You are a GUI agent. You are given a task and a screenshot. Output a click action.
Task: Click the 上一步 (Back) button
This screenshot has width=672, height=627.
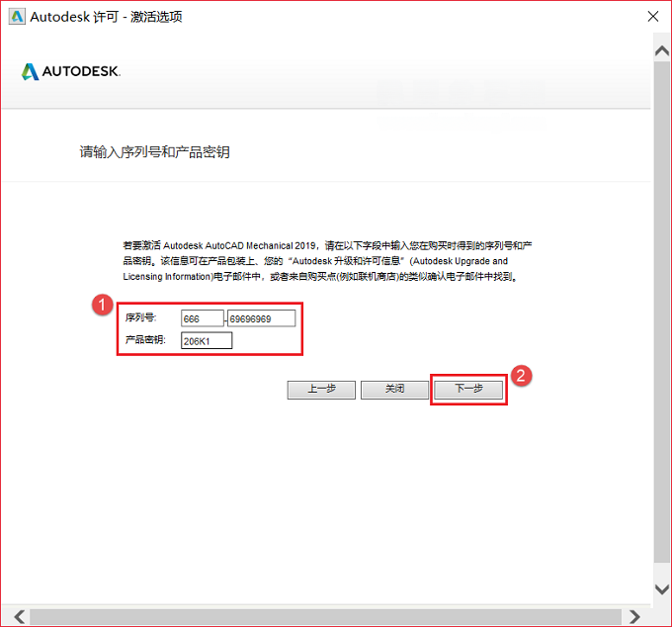(321, 390)
